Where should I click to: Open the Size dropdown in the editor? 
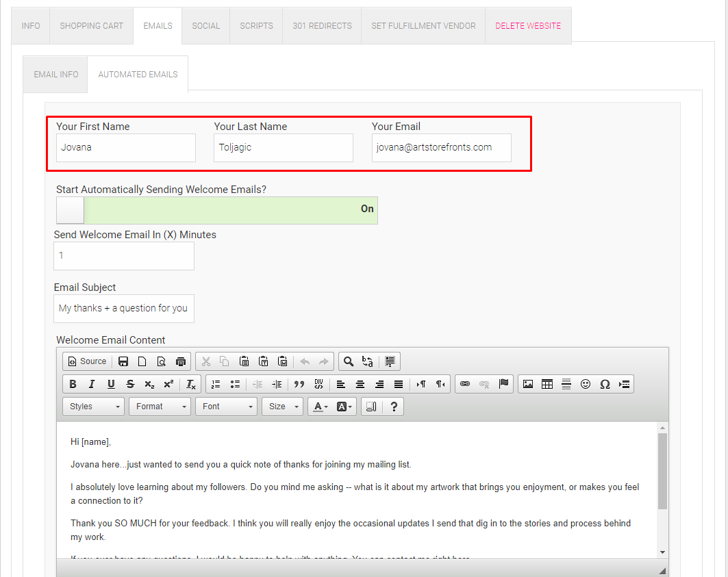(282, 406)
